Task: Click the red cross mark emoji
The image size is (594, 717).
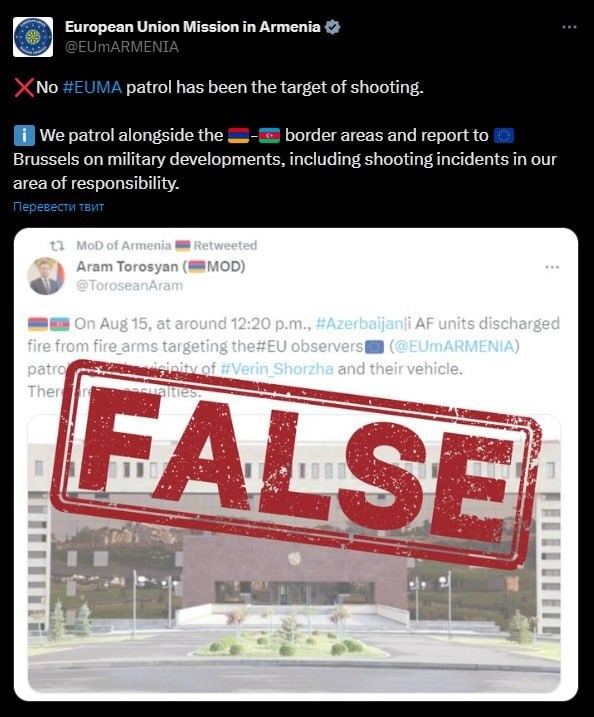Action: pyautogui.click(x=24, y=87)
